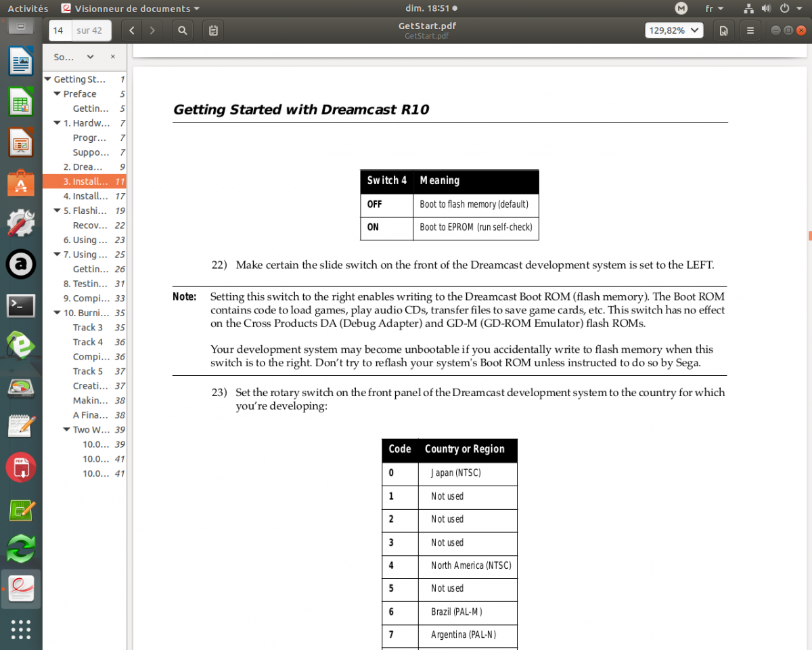This screenshot has height=650, width=812.
Task: Launch LibreOffice Calc from the dock
Action: [21, 102]
